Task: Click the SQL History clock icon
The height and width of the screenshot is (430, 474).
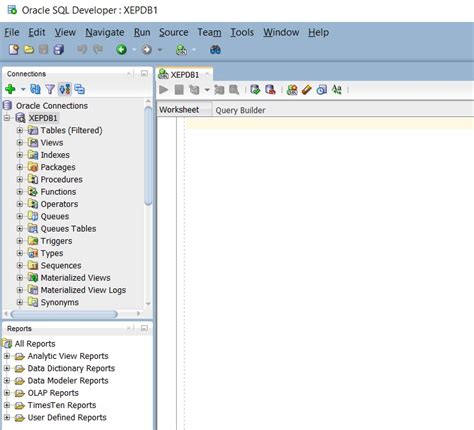Action: (322, 90)
